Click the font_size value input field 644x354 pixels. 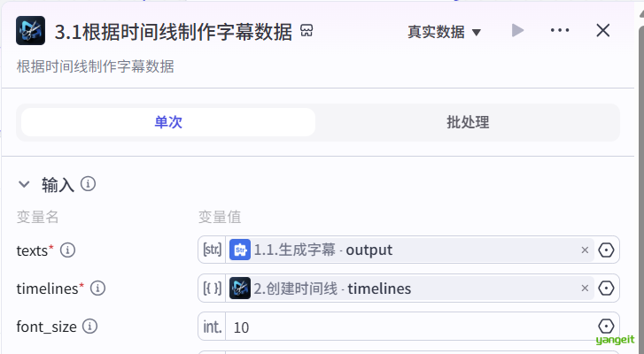coord(407,327)
